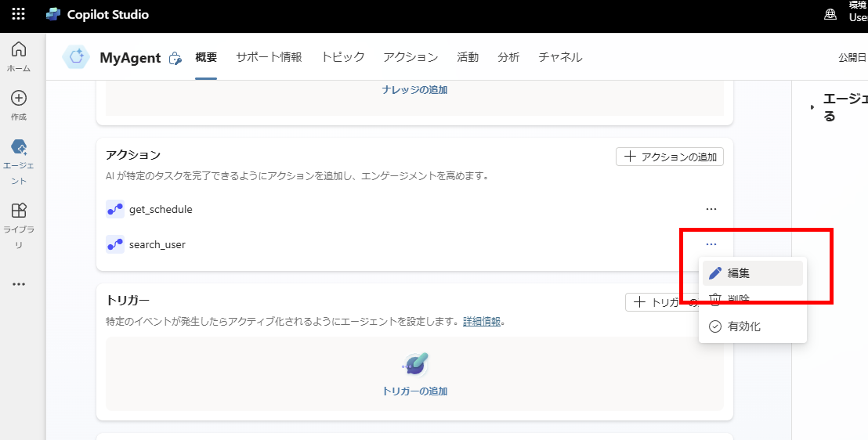Click the lock icon beside MyAgent
This screenshot has width=868, height=440.
(175, 58)
